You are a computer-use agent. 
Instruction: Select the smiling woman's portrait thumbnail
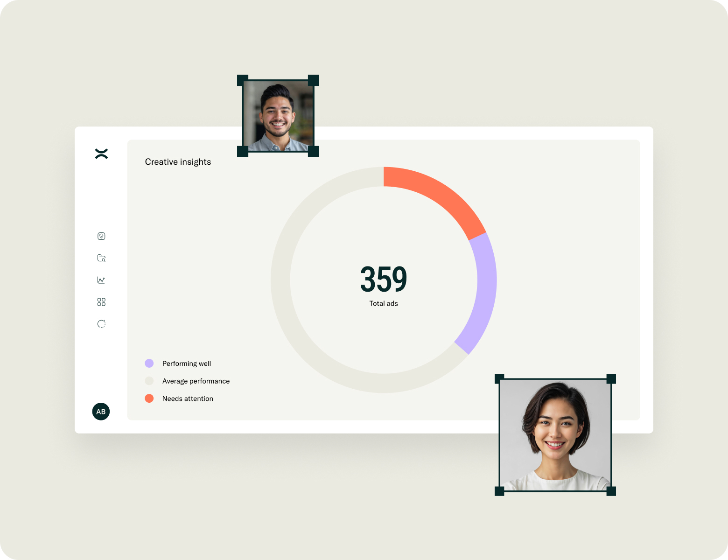coord(555,435)
